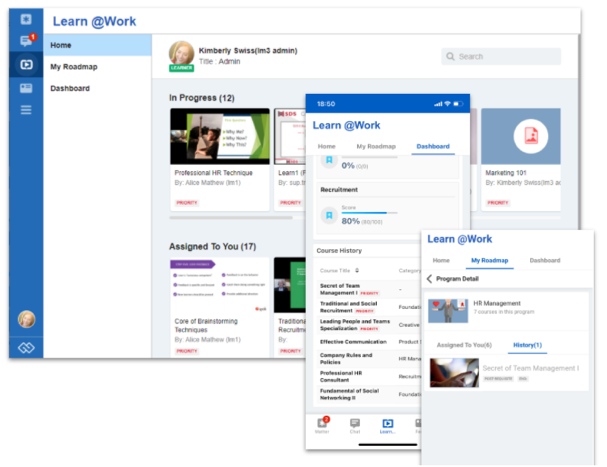Open Secret of Team Management I history thumbnail
Image resolution: width=607 pixels, height=467 pixels.
click(454, 373)
